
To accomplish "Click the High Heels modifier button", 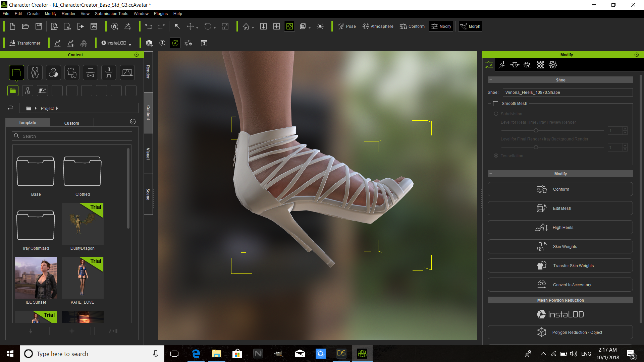I will point(560,227).
